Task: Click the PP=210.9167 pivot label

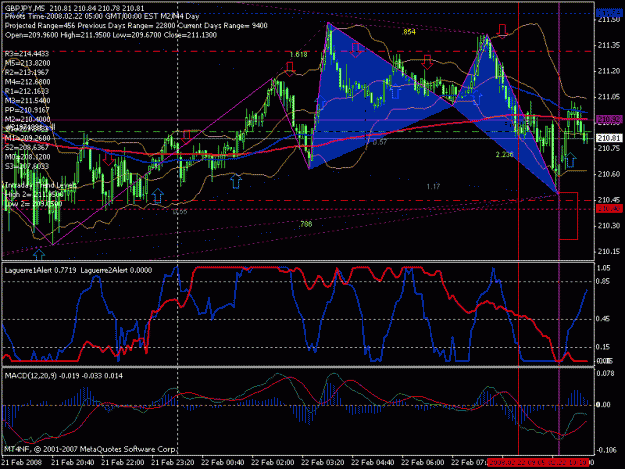Action: 28,110
